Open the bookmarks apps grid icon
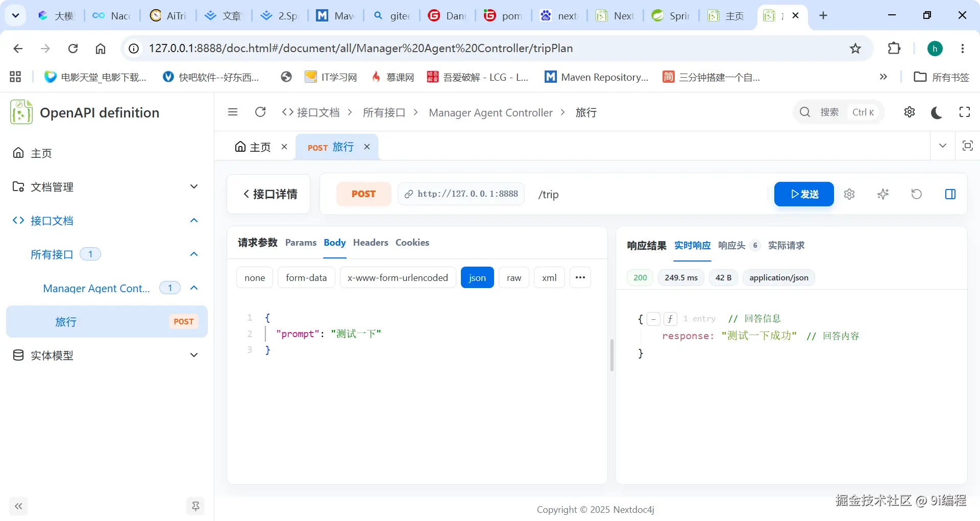Viewport: 980px width, 521px height. coord(15,77)
